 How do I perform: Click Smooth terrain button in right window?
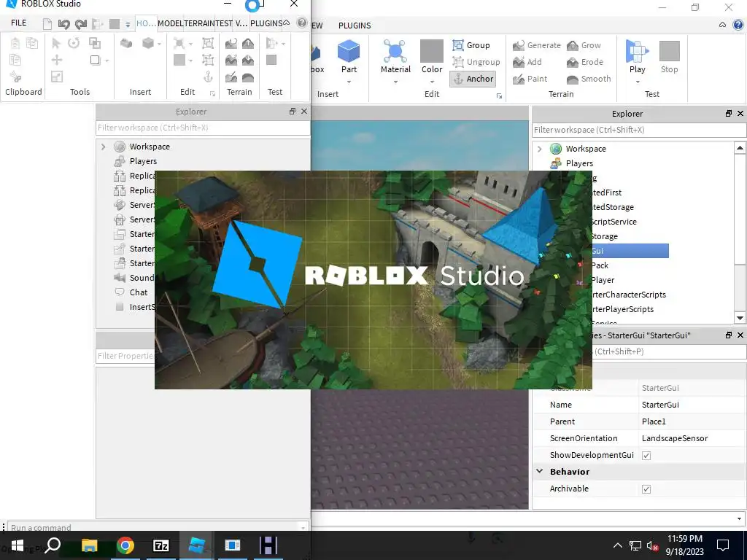coord(589,79)
